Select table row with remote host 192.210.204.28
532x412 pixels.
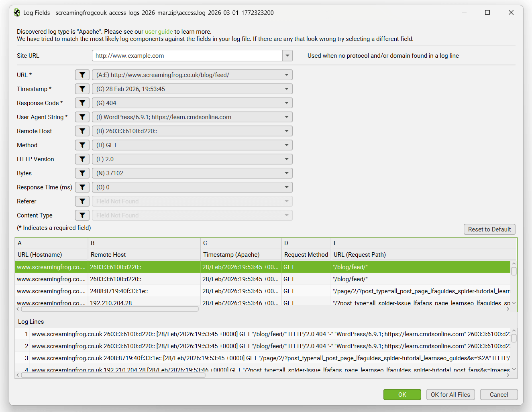point(263,302)
